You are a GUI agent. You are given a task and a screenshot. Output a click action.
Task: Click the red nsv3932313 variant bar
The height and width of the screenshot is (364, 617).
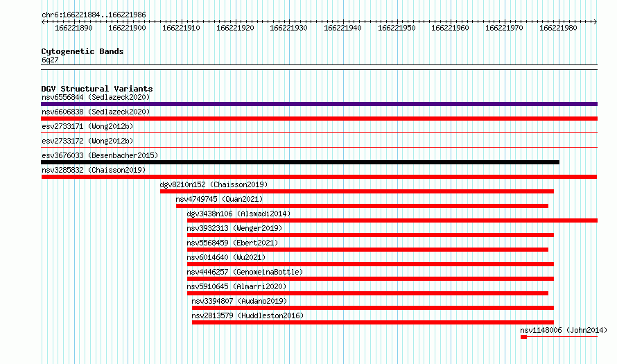pos(370,235)
